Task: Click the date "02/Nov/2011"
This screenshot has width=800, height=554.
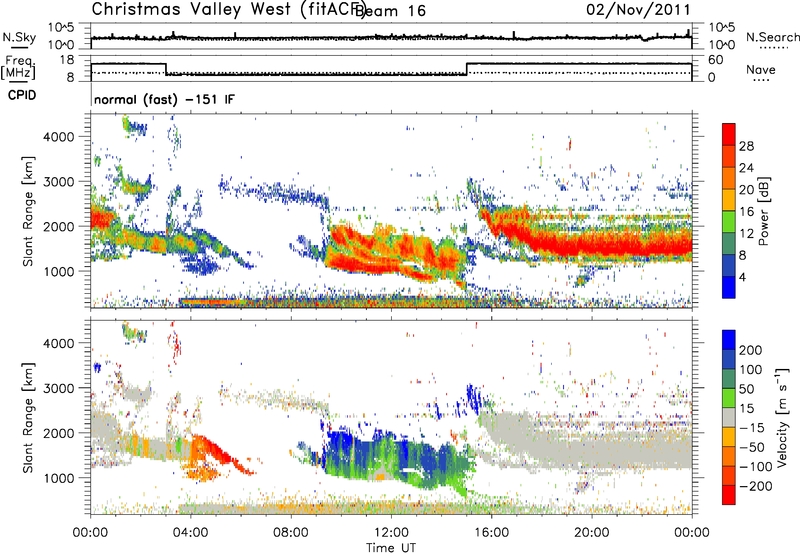Action: click(638, 10)
